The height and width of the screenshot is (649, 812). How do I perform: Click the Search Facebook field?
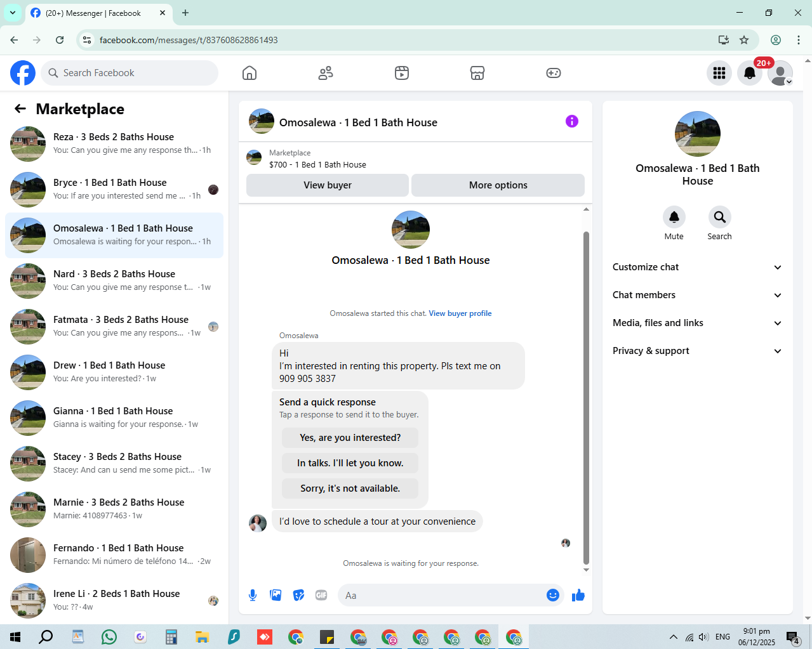130,73
